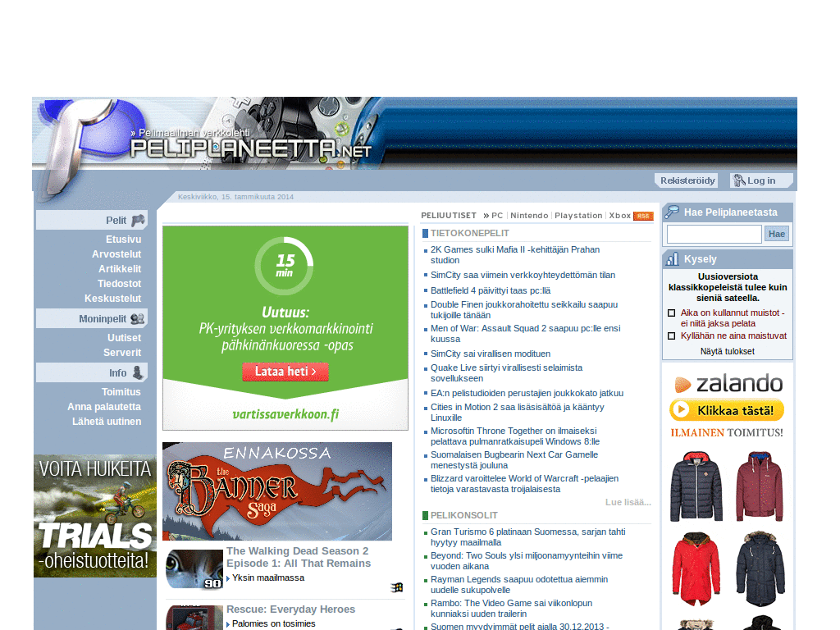
Task: Open the Microsoft Throne Together article
Action: [x=515, y=436]
